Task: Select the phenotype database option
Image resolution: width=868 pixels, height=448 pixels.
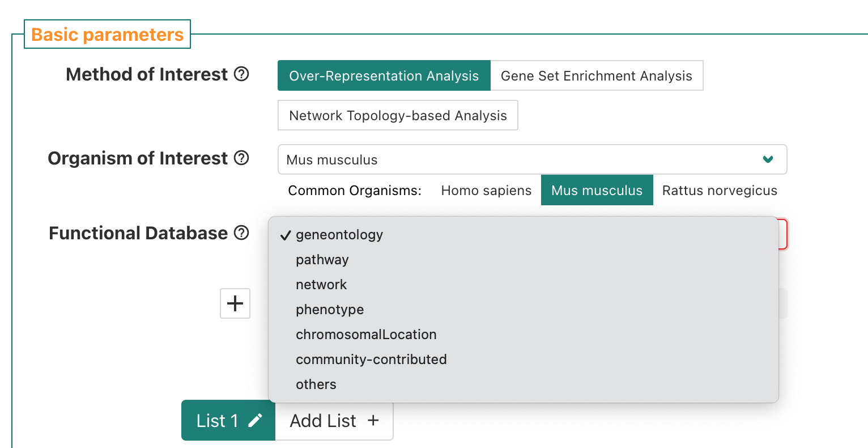Action: click(329, 309)
